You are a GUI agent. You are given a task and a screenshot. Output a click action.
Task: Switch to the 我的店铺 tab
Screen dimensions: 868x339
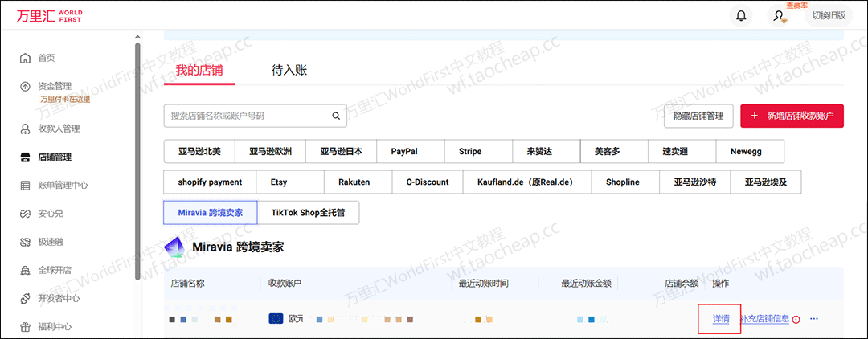coord(199,70)
